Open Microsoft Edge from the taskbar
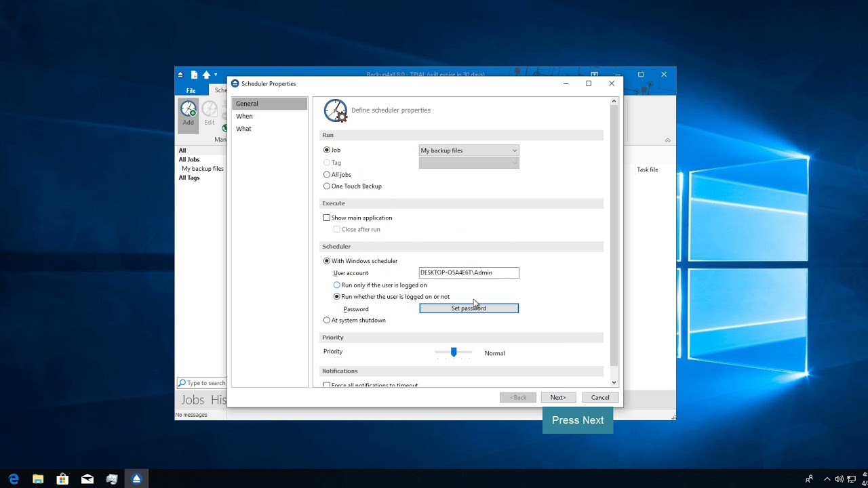Image resolution: width=868 pixels, height=488 pixels. pyautogui.click(x=14, y=479)
